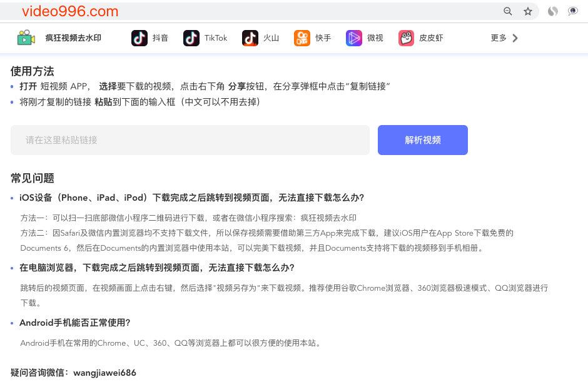The width and height of the screenshot is (588, 382).
Task: Open the browser profile avatar icon
Action: point(572,11)
